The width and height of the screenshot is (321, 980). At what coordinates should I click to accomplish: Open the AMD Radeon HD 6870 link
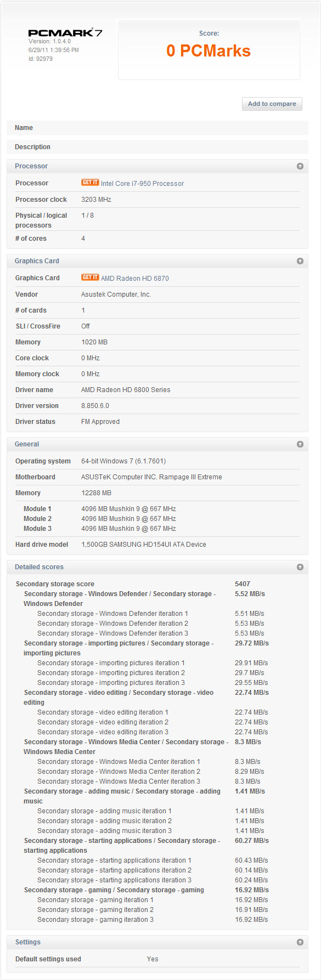(135, 279)
